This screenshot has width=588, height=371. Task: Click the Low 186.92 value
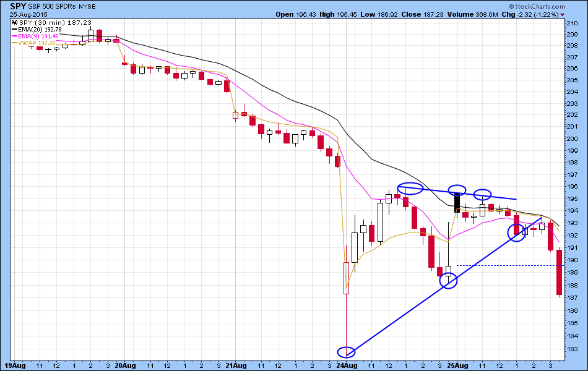[378, 15]
